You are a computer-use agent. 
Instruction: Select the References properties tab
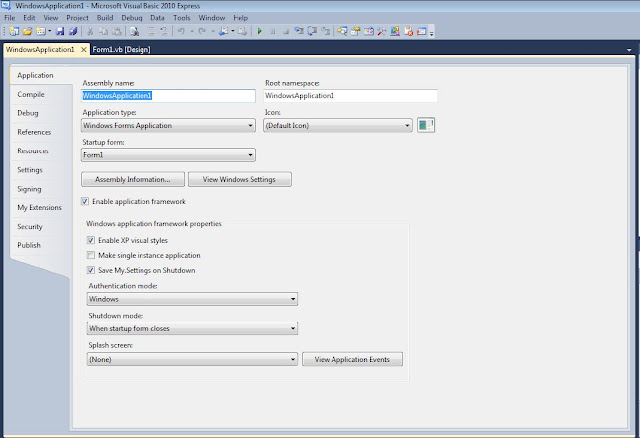tap(34, 132)
